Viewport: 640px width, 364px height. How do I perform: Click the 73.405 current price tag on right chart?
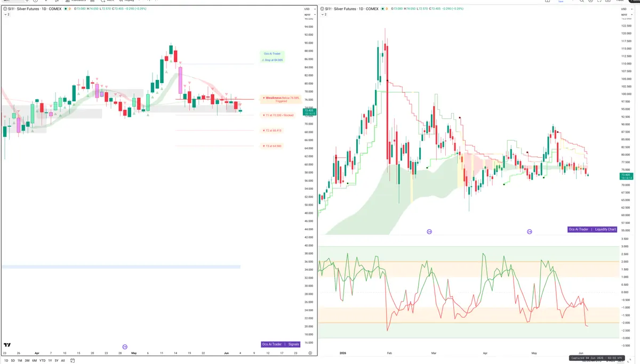pyautogui.click(x=626, y=176)
